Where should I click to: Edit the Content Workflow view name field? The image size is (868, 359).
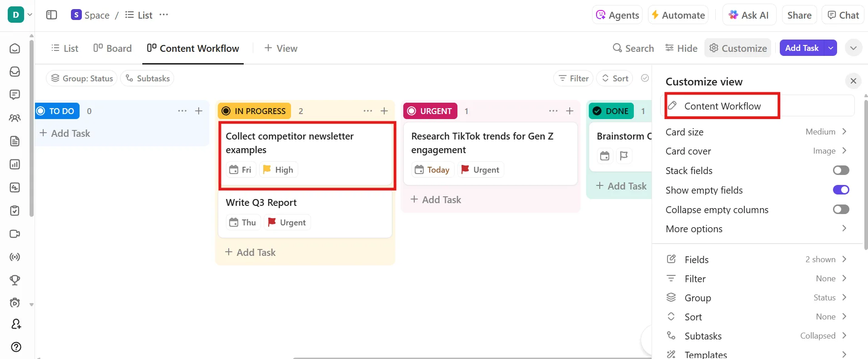click(x=758, y=106)
